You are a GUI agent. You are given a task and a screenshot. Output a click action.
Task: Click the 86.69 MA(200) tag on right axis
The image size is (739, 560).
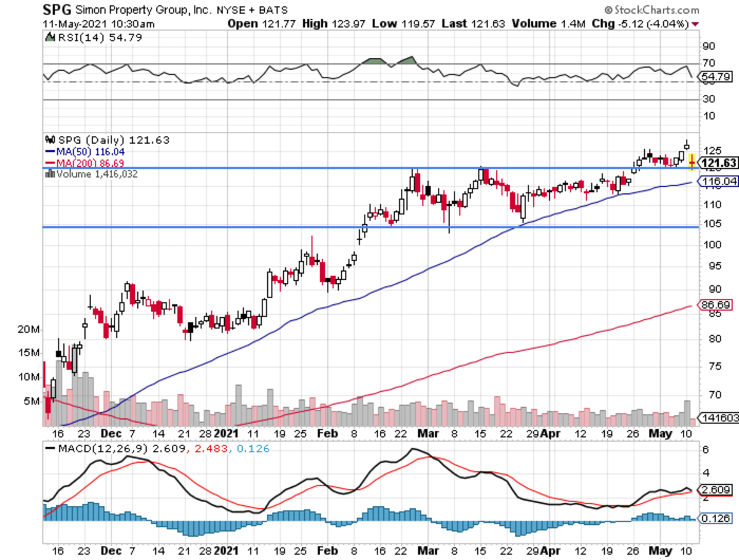(x=715, y=305)
